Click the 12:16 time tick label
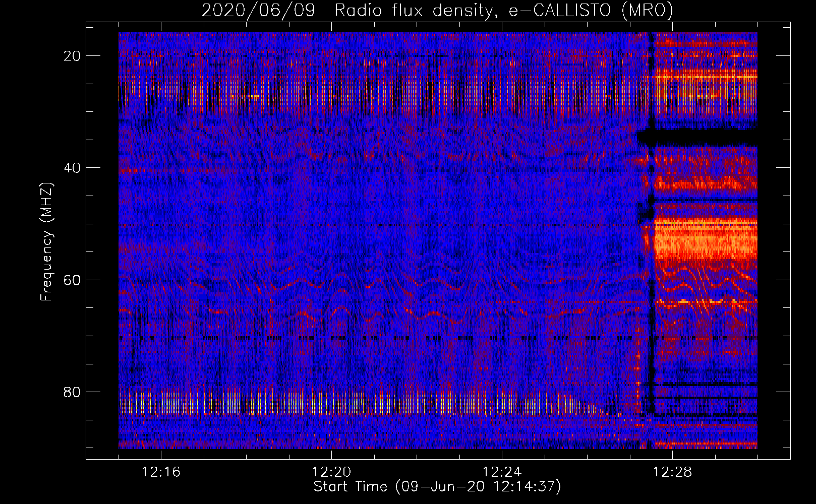The image size is (816, 504). [x=161, y=472]
